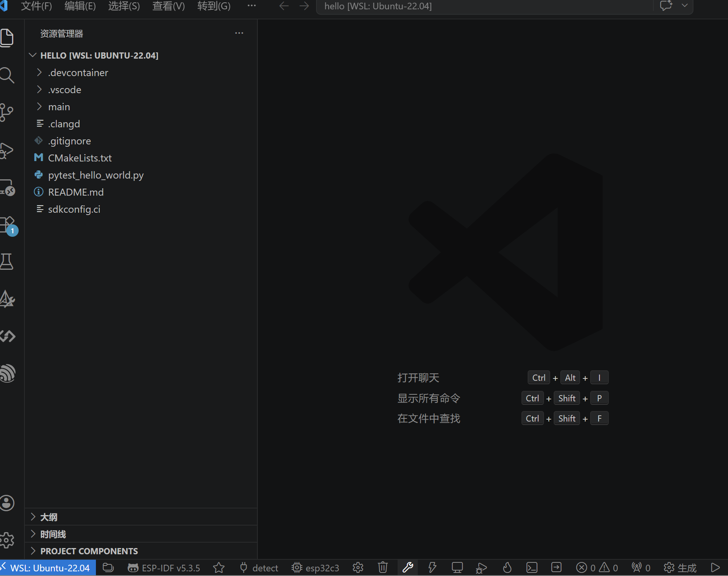728x576 pixels.
Task: Open the .clangd file
Action: (x=141, y=124)
